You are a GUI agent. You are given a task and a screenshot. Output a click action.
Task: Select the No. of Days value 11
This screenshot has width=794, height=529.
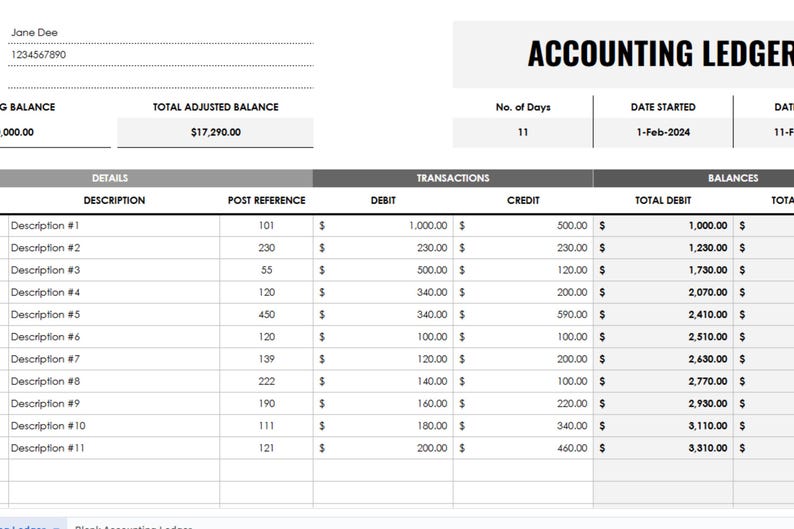[523, 133]
